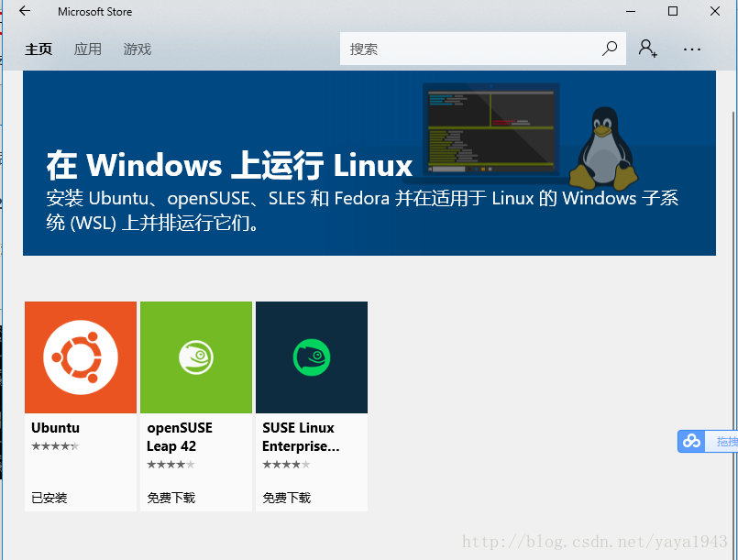Minimize the Microsoft Store window

(x=631, y=11)
